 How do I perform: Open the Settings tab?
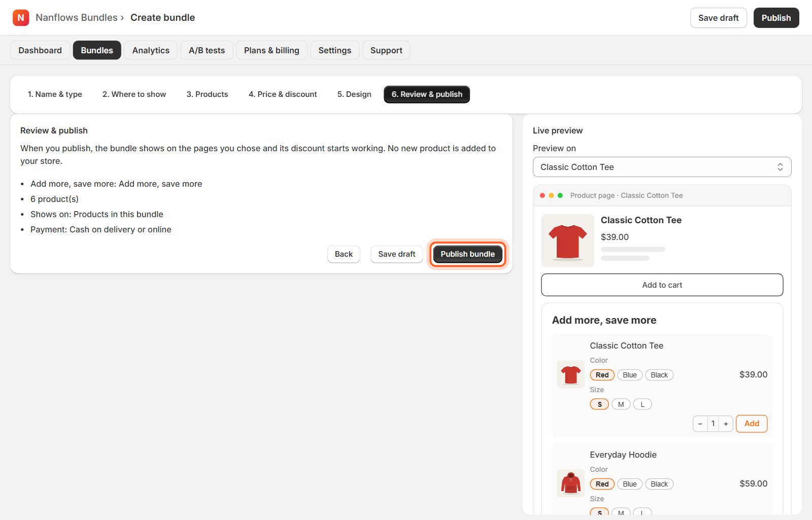click(x=335, y=50)
